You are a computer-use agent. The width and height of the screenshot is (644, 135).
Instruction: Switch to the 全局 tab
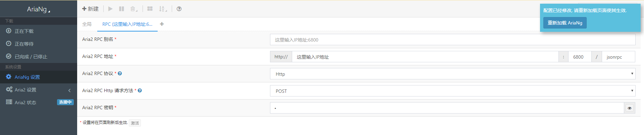[x=87, y=24]
